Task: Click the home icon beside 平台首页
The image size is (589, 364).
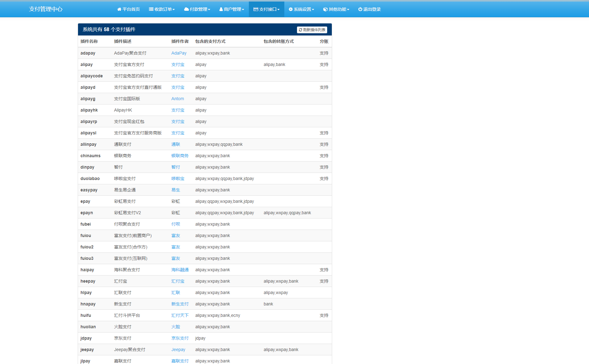Action: click(119, 9)
